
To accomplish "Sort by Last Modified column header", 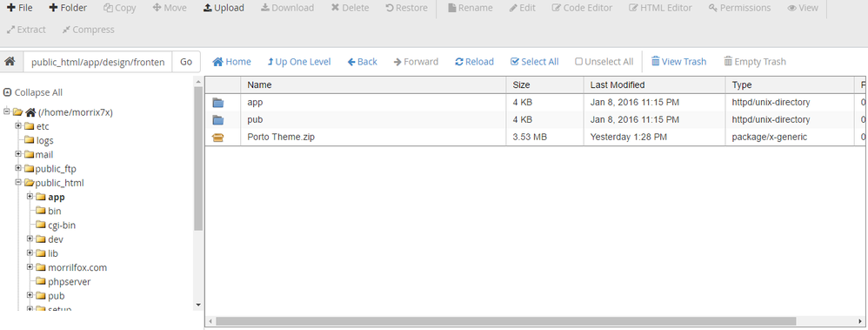I will [654, 84].
